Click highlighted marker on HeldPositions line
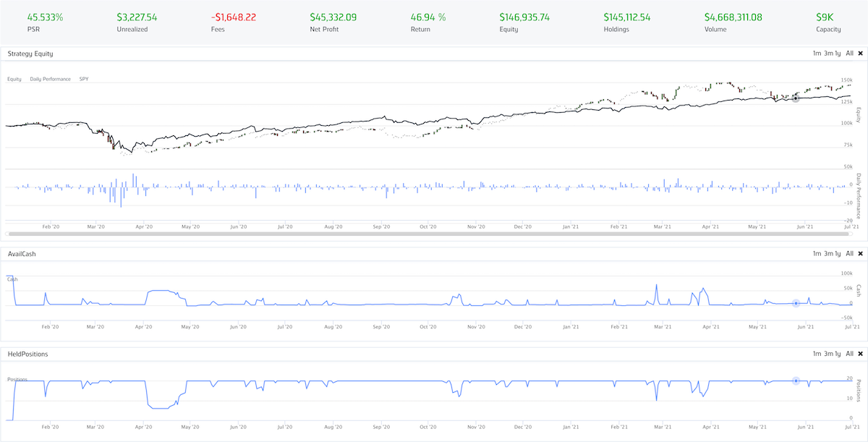Screen dimensions: 868x442 (796, 381)
